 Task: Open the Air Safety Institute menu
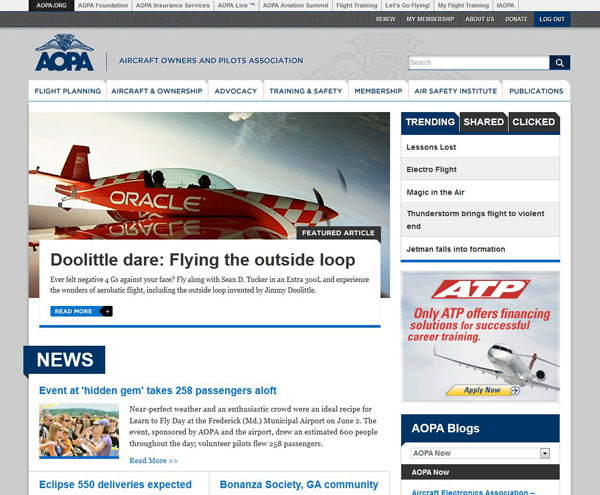pyautogui.click(x=455, y=91)
